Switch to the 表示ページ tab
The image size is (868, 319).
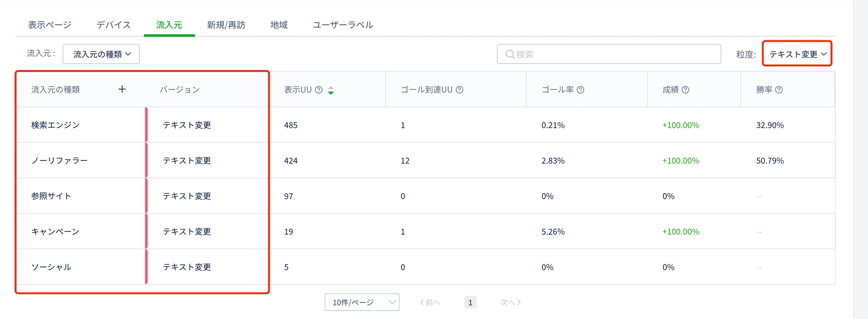(x=50, y=25)
